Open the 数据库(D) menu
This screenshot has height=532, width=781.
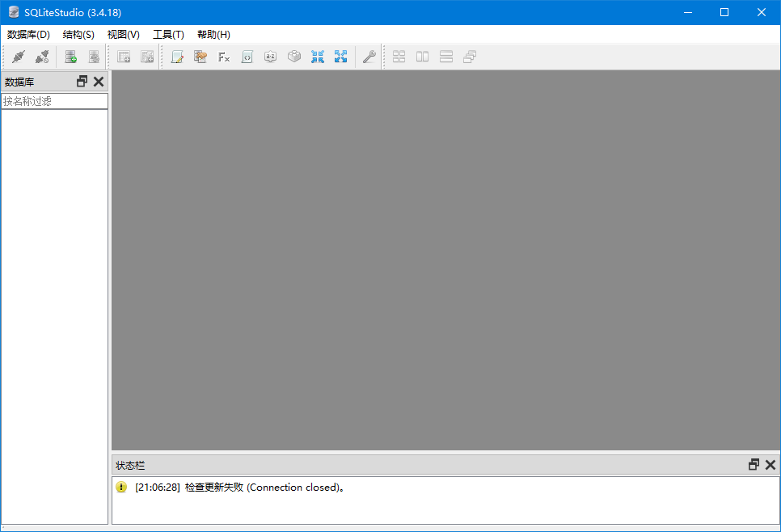[x=28, y=35]
